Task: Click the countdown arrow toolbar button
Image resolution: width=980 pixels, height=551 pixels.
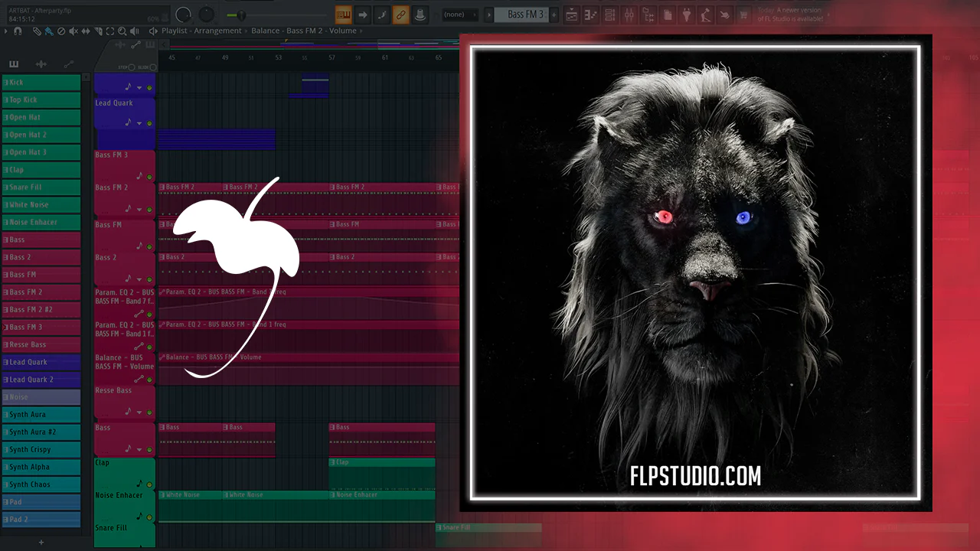Action: tap(363, 15)
